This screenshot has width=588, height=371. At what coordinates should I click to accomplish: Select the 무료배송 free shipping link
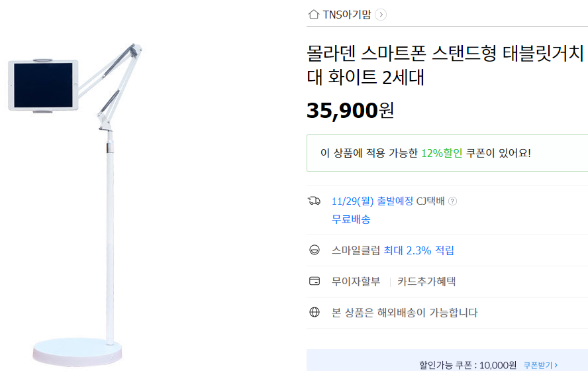coord(351,219)
